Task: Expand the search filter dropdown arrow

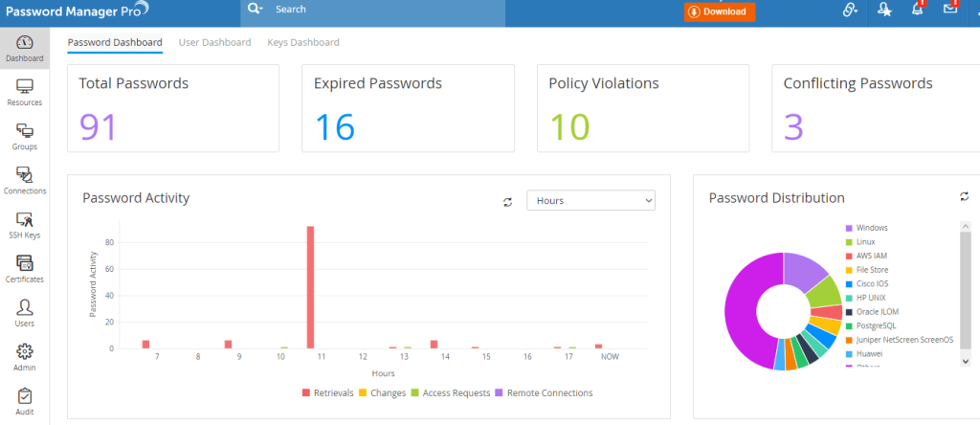Action: (x=260, y=10)
